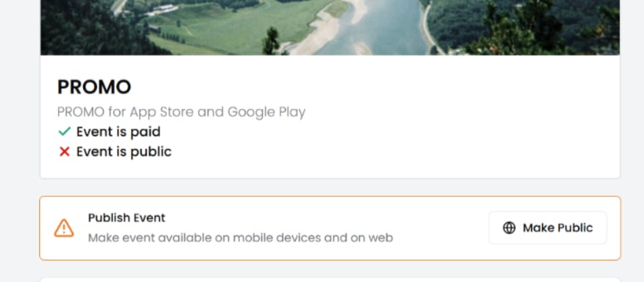This screenshot has width=644, height=282.
Task: Click the Publish Event heading
Action: pyautogui.click(x=126, y=218)
